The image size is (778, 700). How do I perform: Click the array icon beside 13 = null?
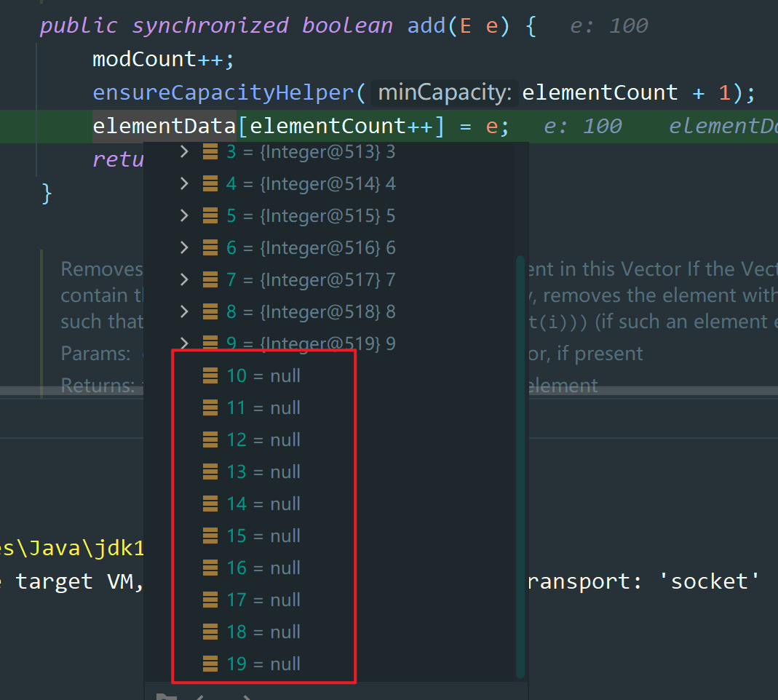(x=210, y=472)
